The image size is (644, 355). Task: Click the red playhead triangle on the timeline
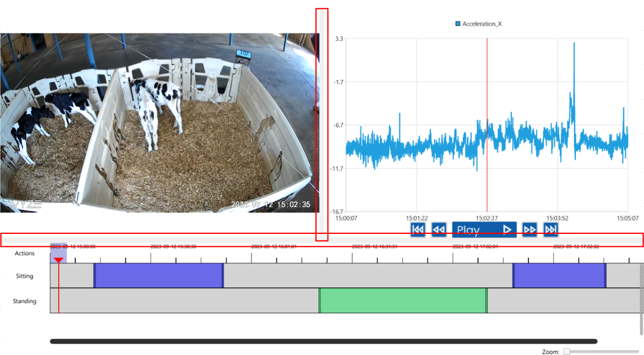[x=59, y=260]
